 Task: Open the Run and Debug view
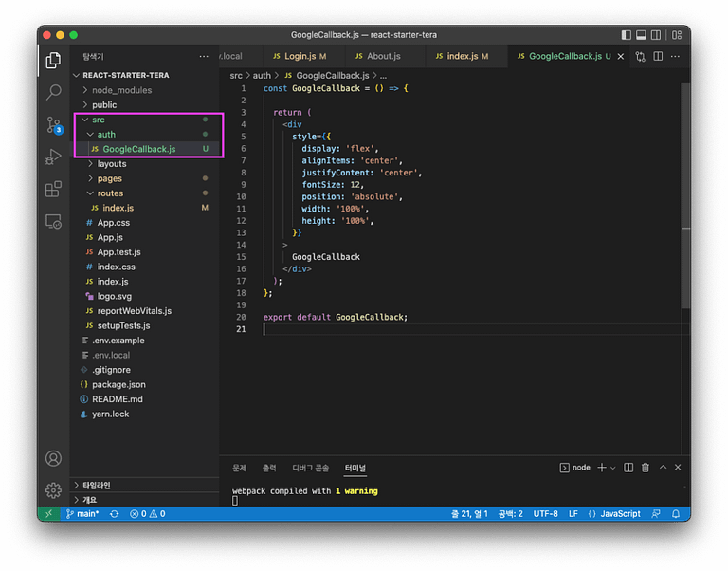(54, 157)
